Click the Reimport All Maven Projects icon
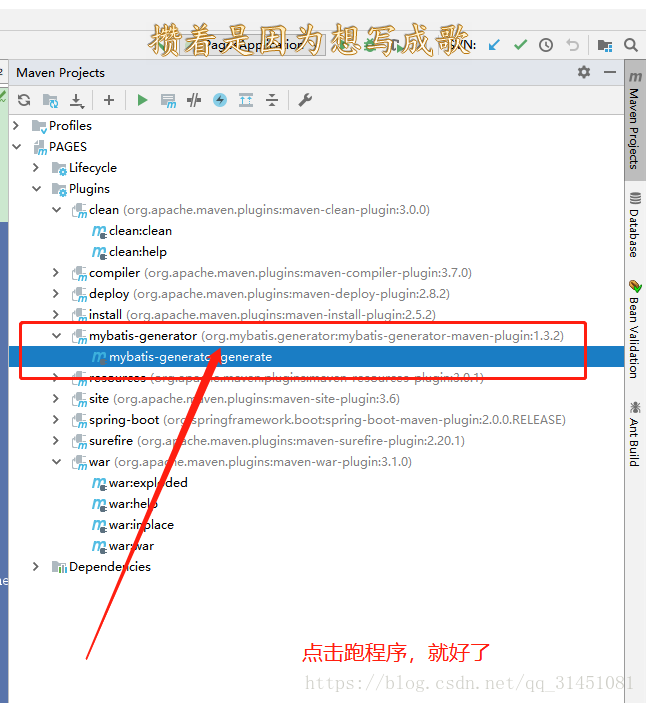646x703 pixels. pyautogui.click(x=24, y=100)
